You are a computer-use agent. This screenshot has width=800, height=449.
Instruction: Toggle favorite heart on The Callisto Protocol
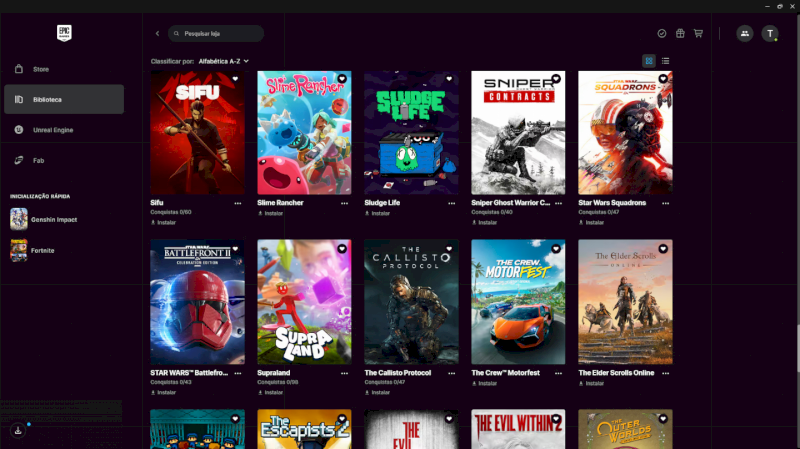tap(449, 248)
